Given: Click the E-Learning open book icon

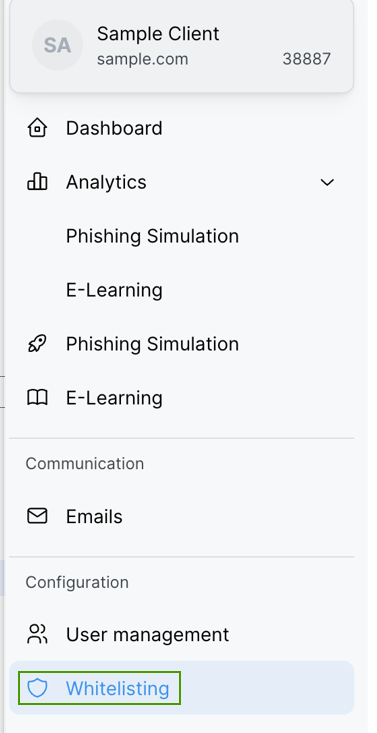Looking at the screenshot, I should [37, 398].
